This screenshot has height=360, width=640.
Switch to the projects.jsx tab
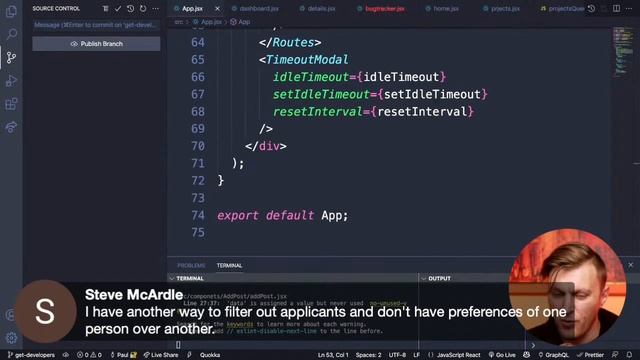click(x=501, y=9)
